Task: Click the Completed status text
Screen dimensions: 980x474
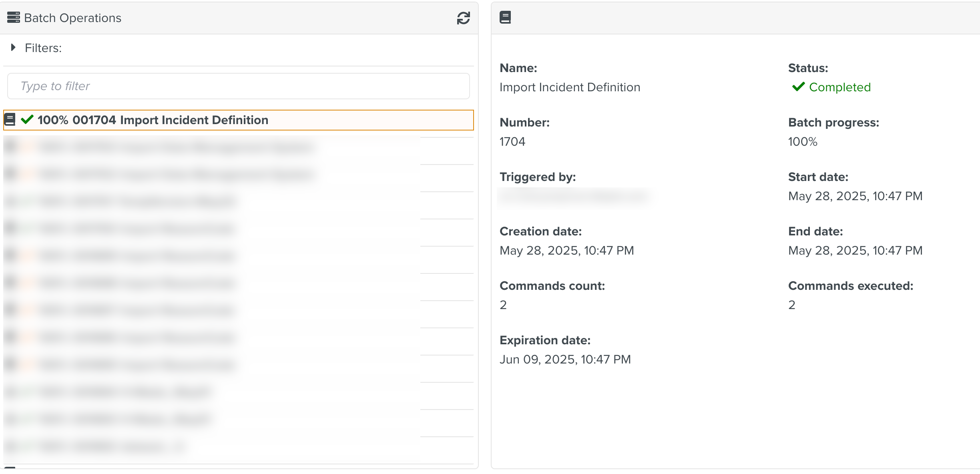Action: coord(839,87)
